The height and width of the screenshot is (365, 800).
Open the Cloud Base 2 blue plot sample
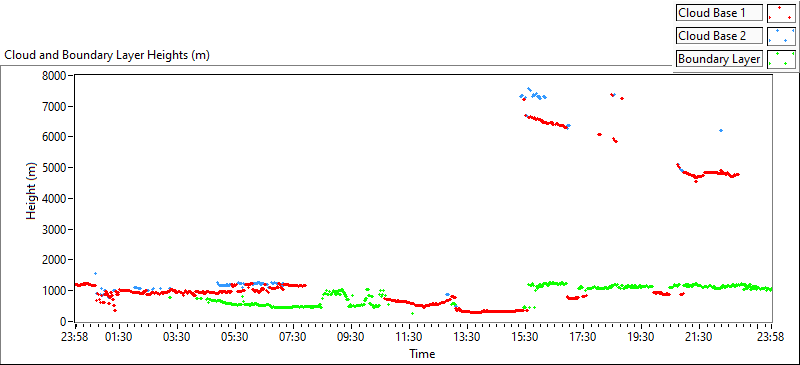(781, 36)
